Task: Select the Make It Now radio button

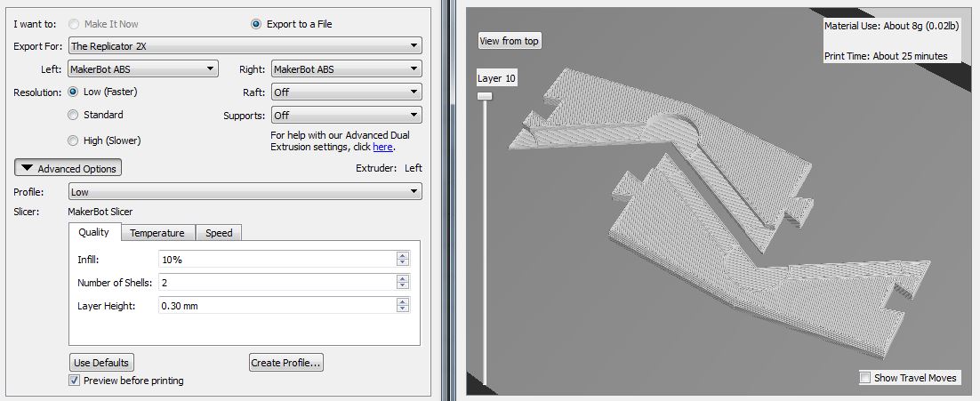Action: [74, 24]
